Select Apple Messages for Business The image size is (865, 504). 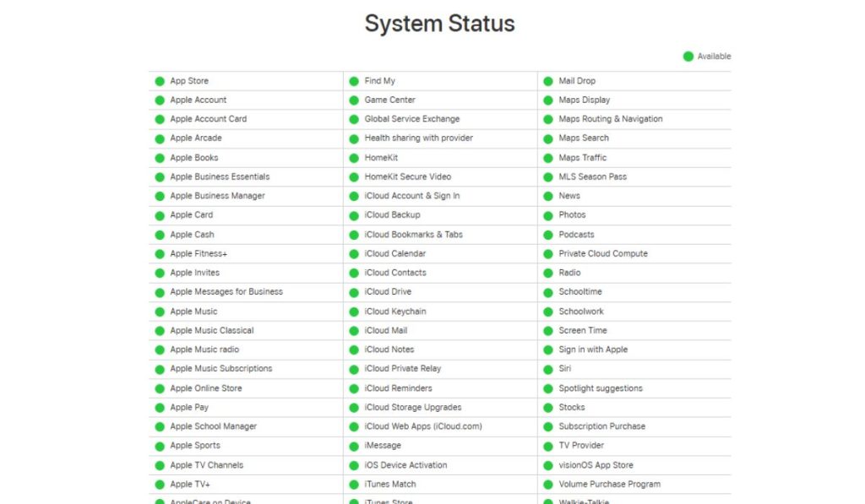click(x=226, y=292)
